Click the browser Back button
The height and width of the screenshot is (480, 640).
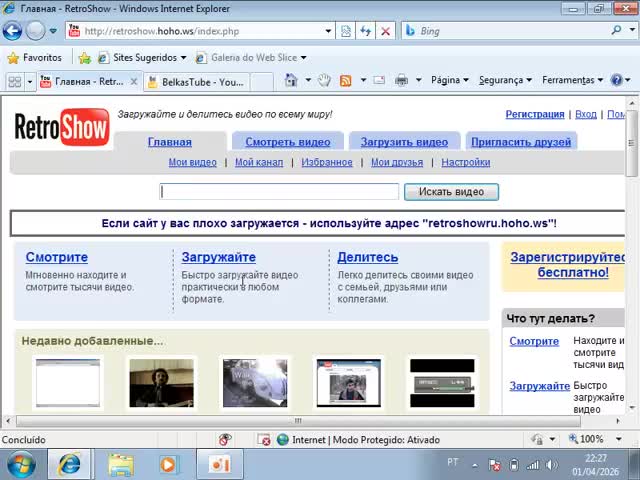click(x=14, y=30)
